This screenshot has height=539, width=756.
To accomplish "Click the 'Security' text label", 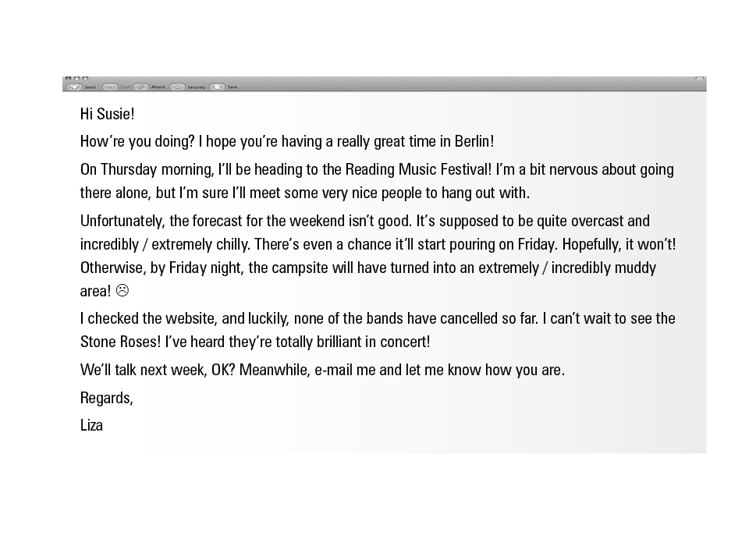I will click(196, 87).
